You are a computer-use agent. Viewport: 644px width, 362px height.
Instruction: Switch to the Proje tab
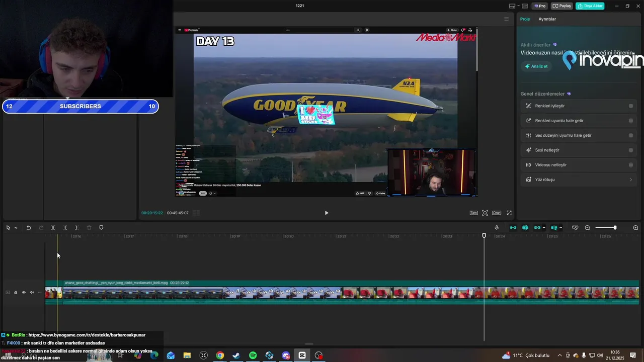point(525,19)
